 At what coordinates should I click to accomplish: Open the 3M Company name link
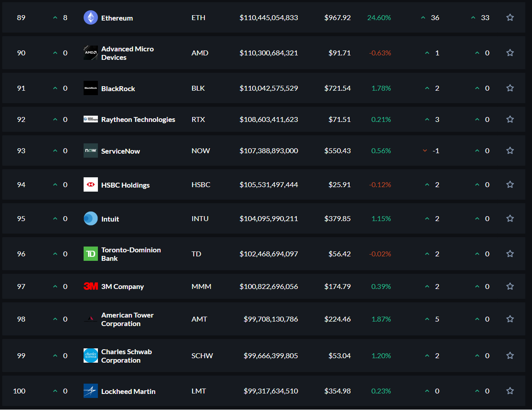(x=122, y=287)
